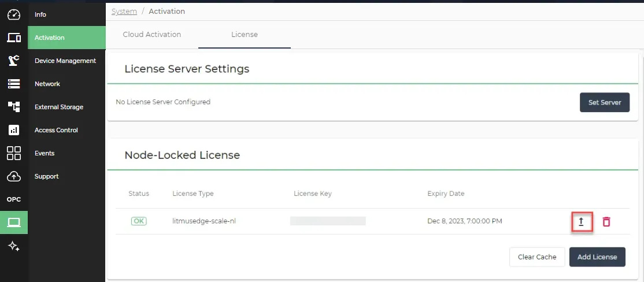Open the server stack icon in sidebar
The height and width of the screenshot is (282, 644).
click(13, 84)
